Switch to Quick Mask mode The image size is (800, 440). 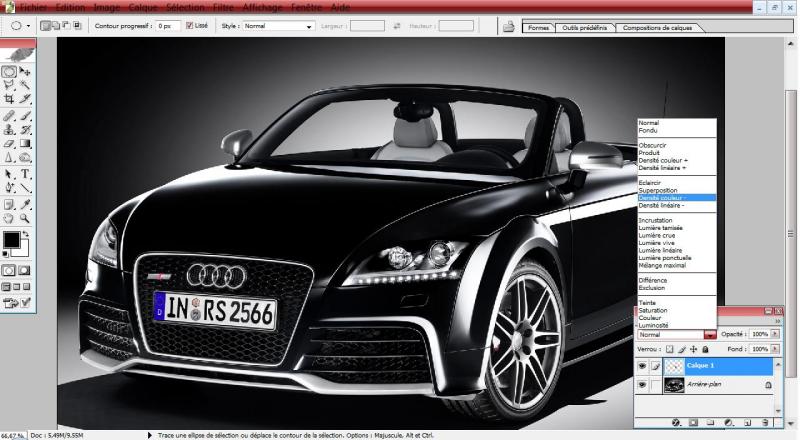click(24, 271)
